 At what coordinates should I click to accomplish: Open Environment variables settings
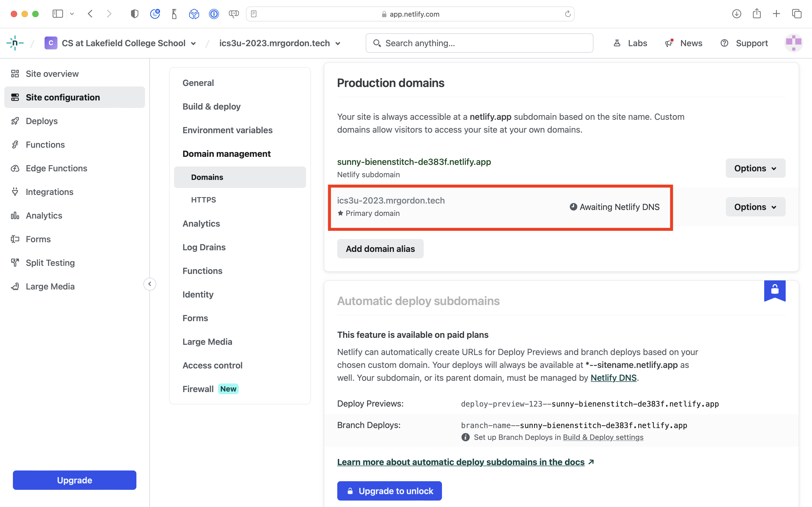point(228,130)
